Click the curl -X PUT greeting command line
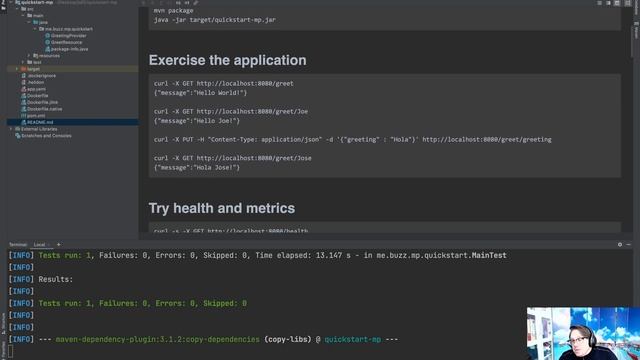Viewport: 640px width, 360px height. [353, 140]
